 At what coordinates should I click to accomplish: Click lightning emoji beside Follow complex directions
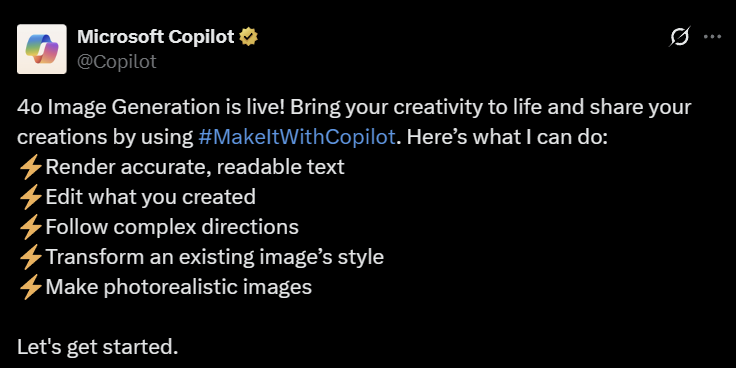(31, 228)
